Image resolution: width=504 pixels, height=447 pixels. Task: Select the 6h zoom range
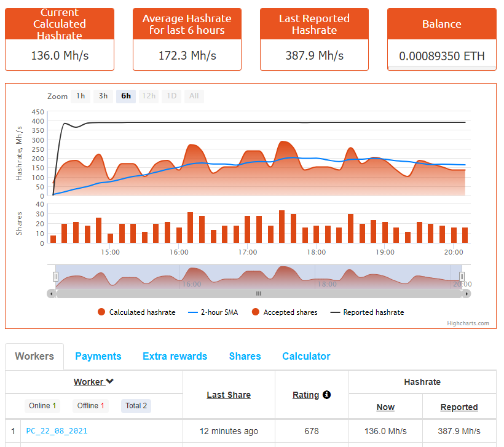tap(126, 96)
